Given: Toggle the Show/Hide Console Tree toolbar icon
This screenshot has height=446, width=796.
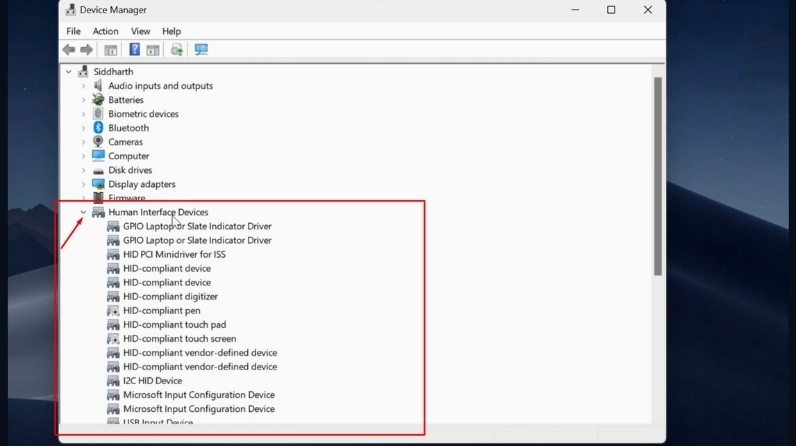Looking at the screenshot, I should coord(111,50).
